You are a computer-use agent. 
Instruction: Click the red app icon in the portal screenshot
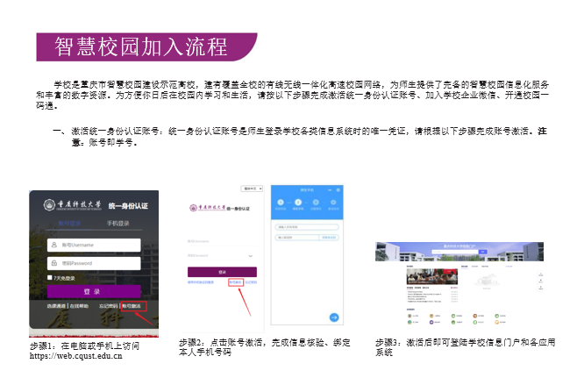click(x=475, y=316)
